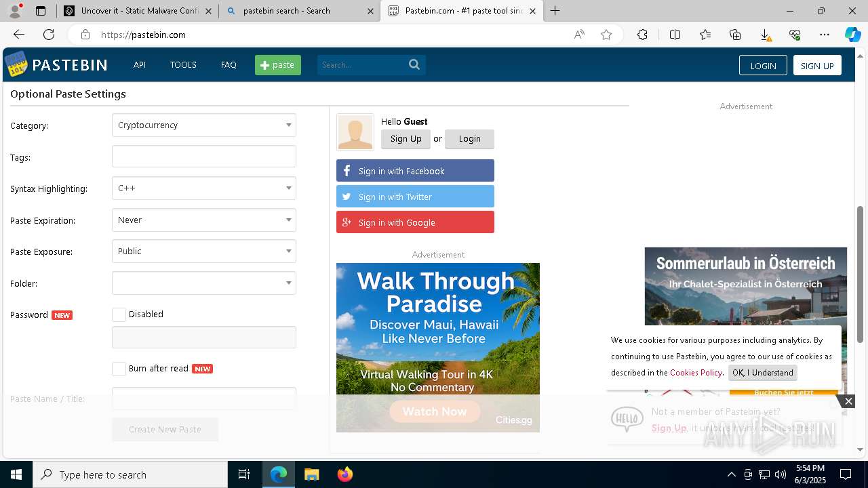This screenshot has width=868, height=488.
Task: Open the Folder dropdown
Action: pos(204,283)
